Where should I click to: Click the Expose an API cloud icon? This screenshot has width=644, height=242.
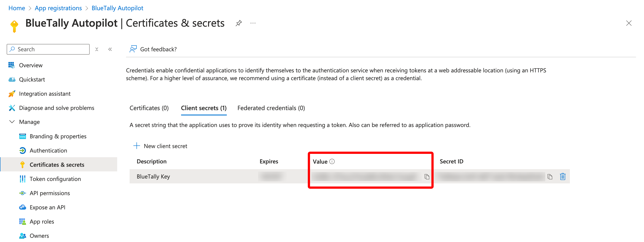[22, 207]
